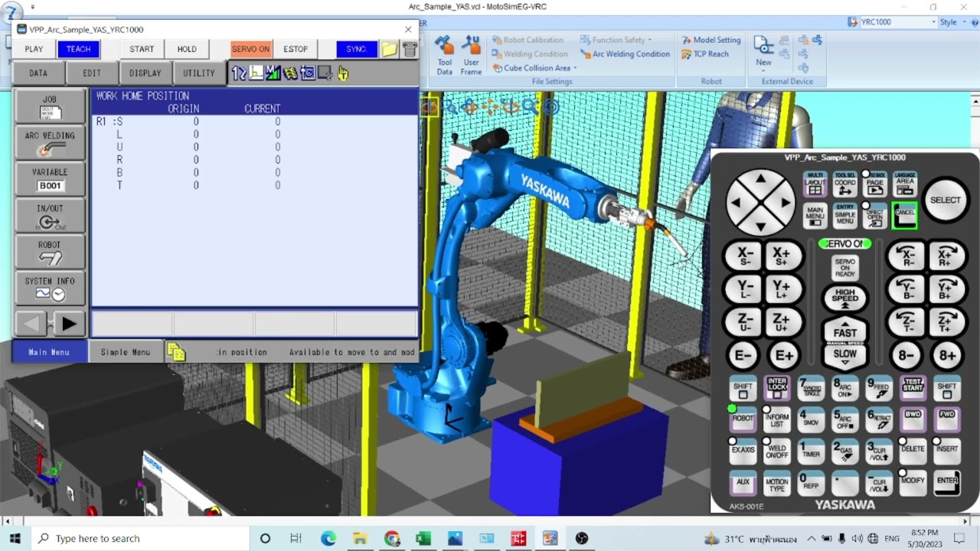Click the FAST manual speed key
Screen dimensions: 980x551
(845, 331)
